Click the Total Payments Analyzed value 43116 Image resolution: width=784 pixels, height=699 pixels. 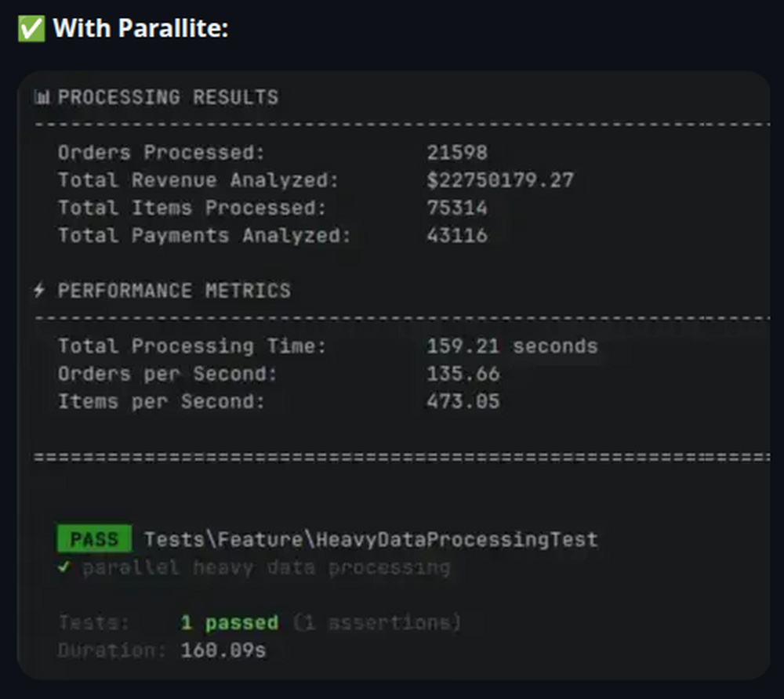[457, 235]
